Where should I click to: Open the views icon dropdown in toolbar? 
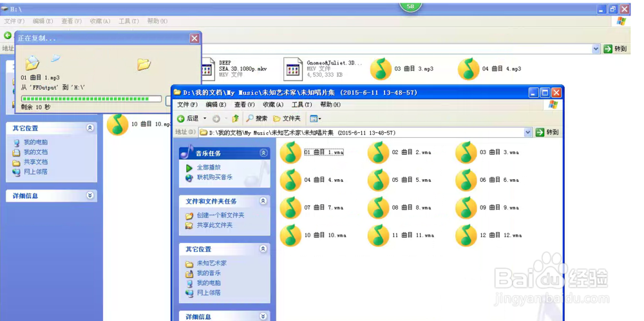tap(316, 119)
